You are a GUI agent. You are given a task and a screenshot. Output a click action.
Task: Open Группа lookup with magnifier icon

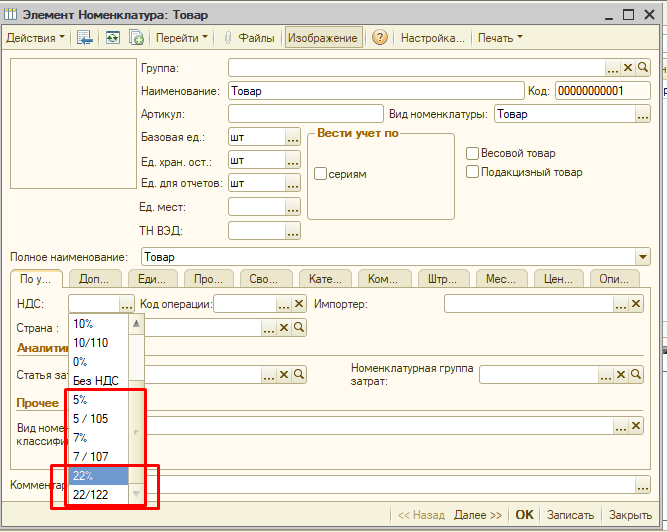[x=643, y=67]
